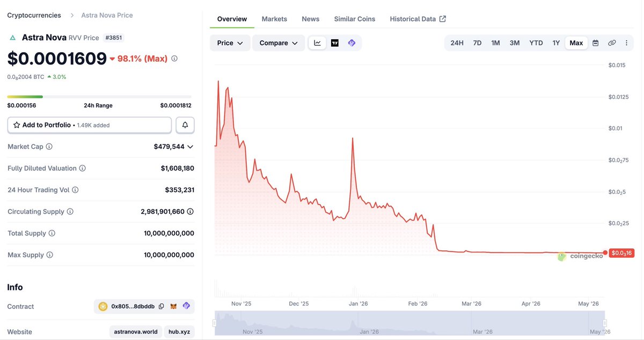
Task: Open the Price dropdown
Action: [230, 43]
